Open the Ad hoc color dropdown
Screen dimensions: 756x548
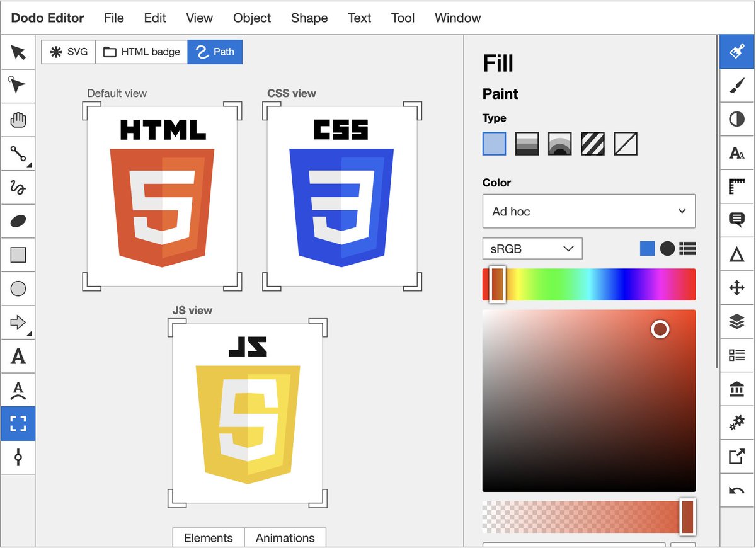pyautogui.click(x=589, y=211)
